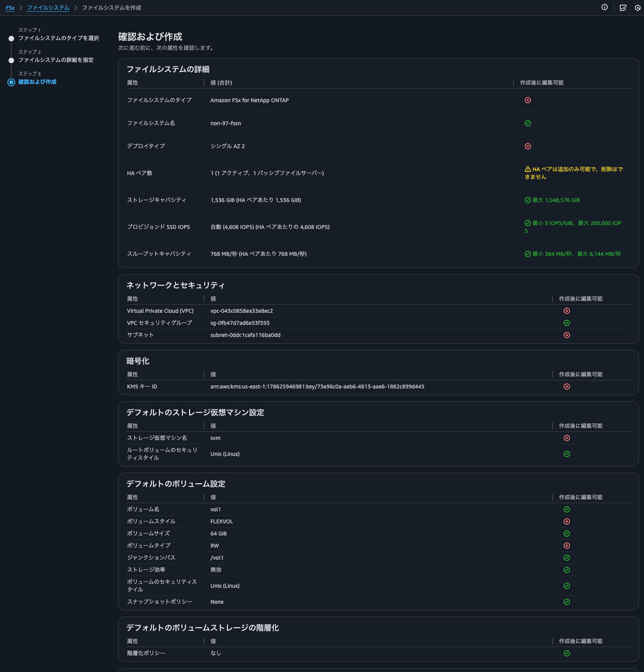Select snapshot policy value None
Screen dimensions: 644x672
[x=217, y=602]
